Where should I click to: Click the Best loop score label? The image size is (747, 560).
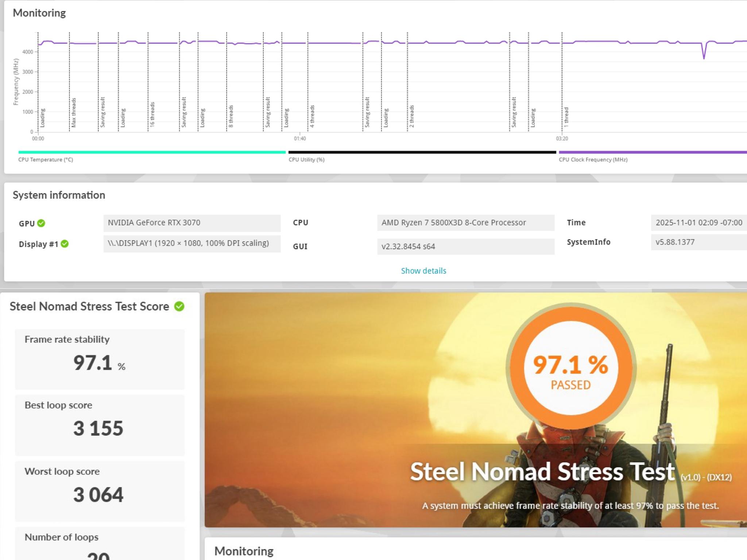(x=58, y=405)
